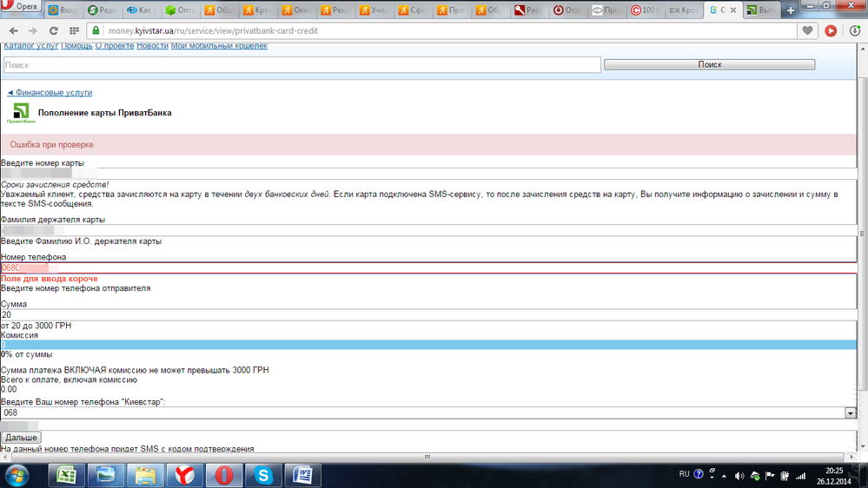Open Skype from the taskbar
868x488 pixels.
(x=263, y=475)
